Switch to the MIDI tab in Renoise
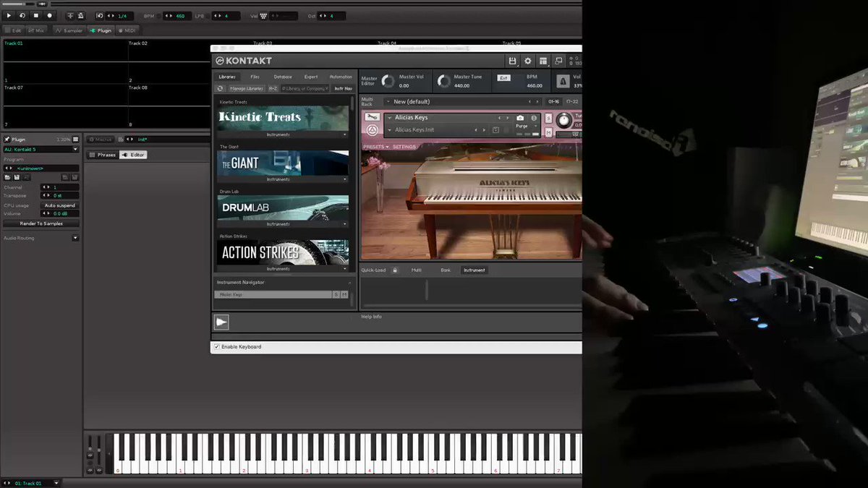The image size is (868, 488). click(127, 30)
